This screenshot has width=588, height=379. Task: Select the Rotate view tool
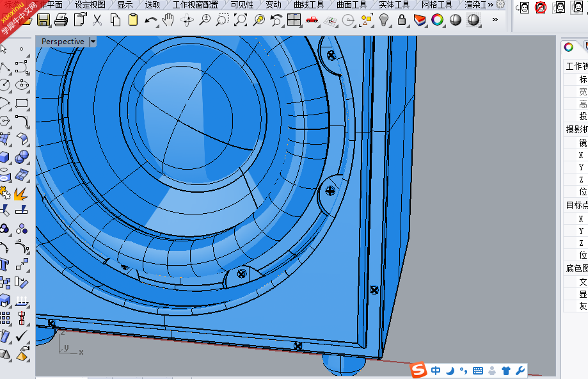pyautogui.click(x=186, y=20)
